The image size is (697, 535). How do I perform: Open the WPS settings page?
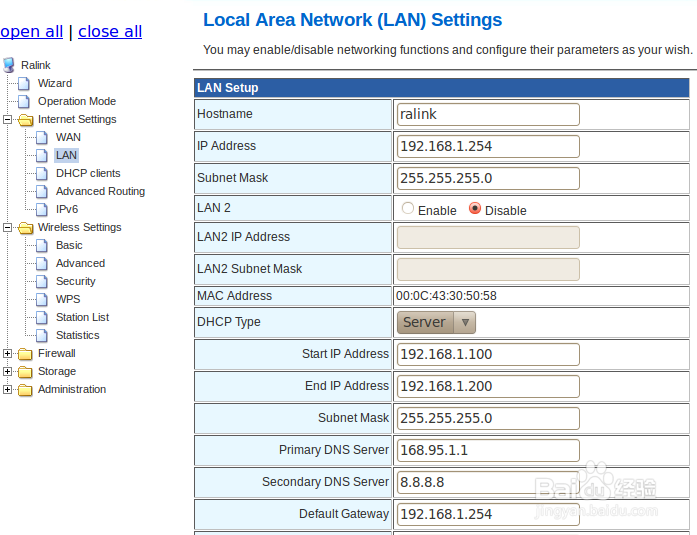[x=68, y=299]
